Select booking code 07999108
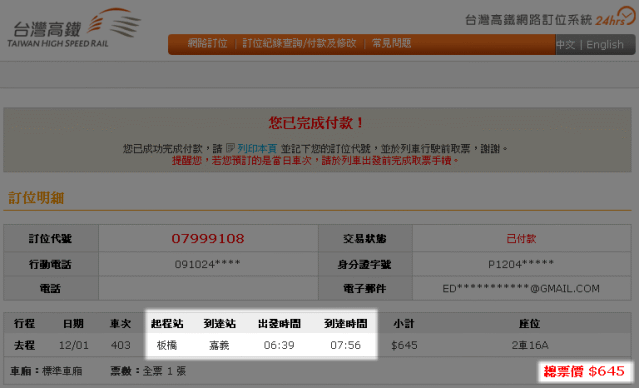Image resolution: width=639 pixels, height=388 pixels. click(x=208, y=238)
